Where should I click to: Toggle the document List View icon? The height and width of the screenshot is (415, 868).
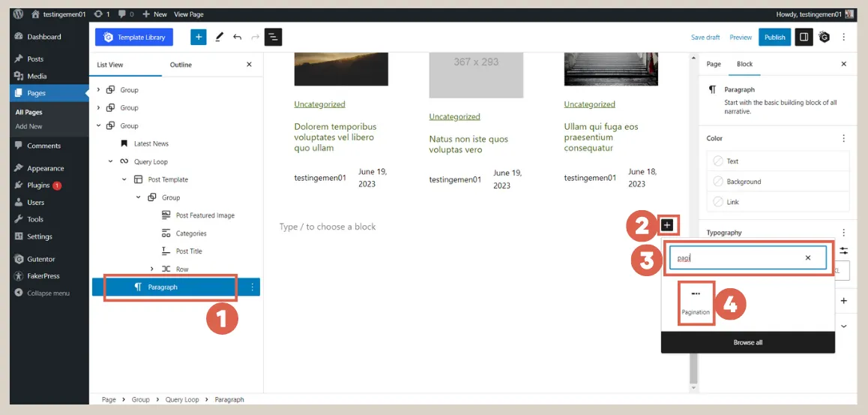(x=273, y=37)
